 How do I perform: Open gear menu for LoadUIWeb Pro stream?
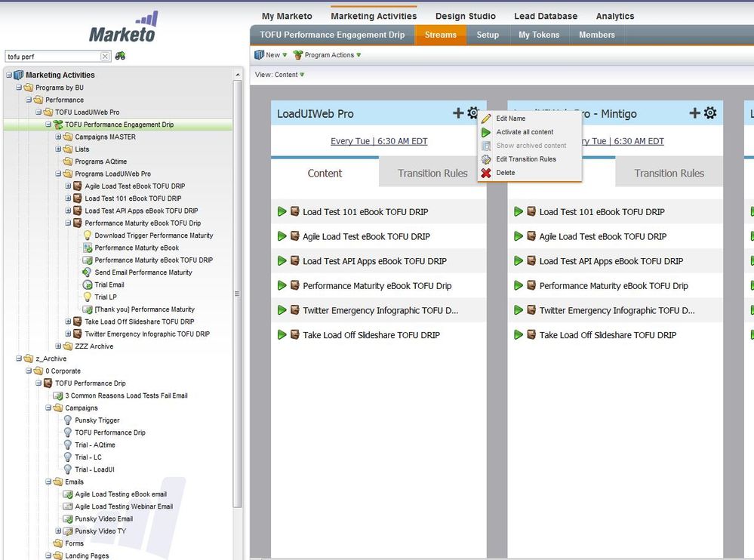[472, 113]
